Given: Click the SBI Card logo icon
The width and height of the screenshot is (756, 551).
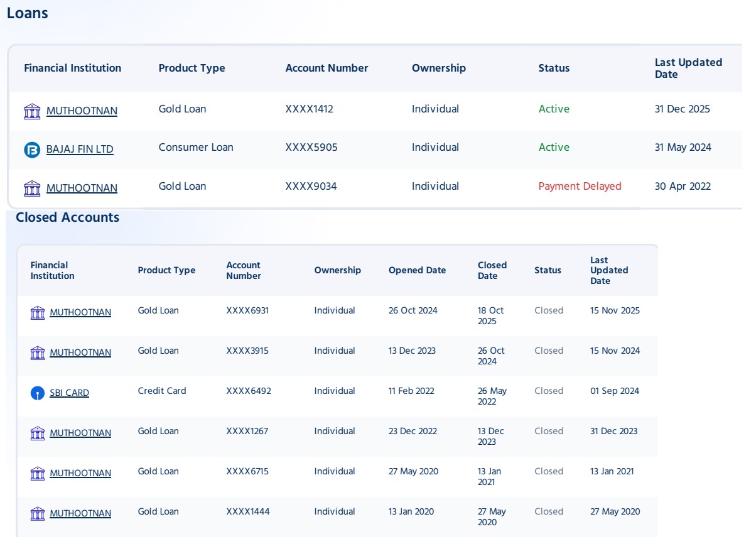Looking at the screenshot, I should point(38,393).
